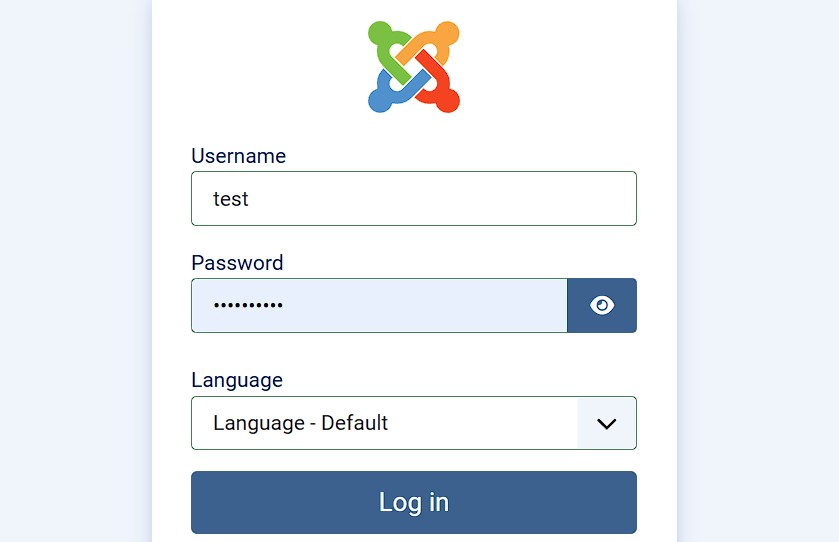Image resolution: width=839 pixels, height=542 pixels.
Task: Click the light blue background left of the form
Action: point(75,270)
